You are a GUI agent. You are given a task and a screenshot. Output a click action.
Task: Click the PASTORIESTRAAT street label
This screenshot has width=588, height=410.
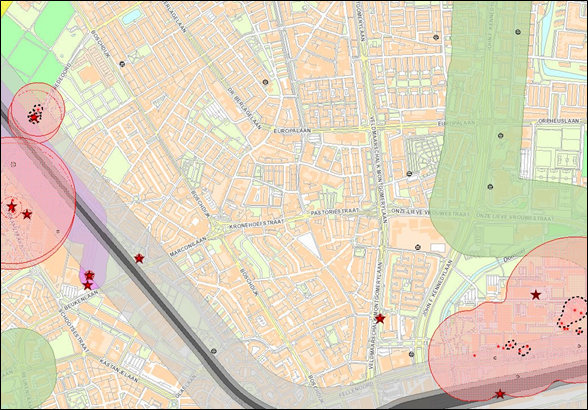pos(335,212)
